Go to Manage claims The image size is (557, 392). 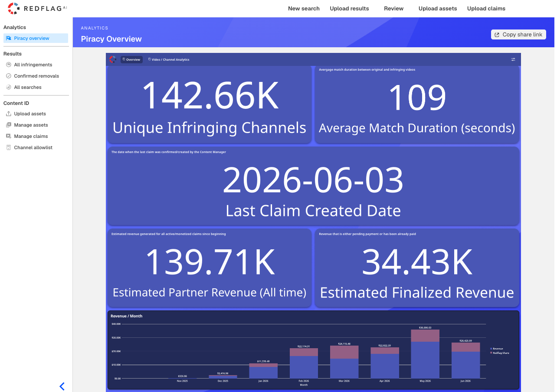pyautogui.click(x=31, y=136)
